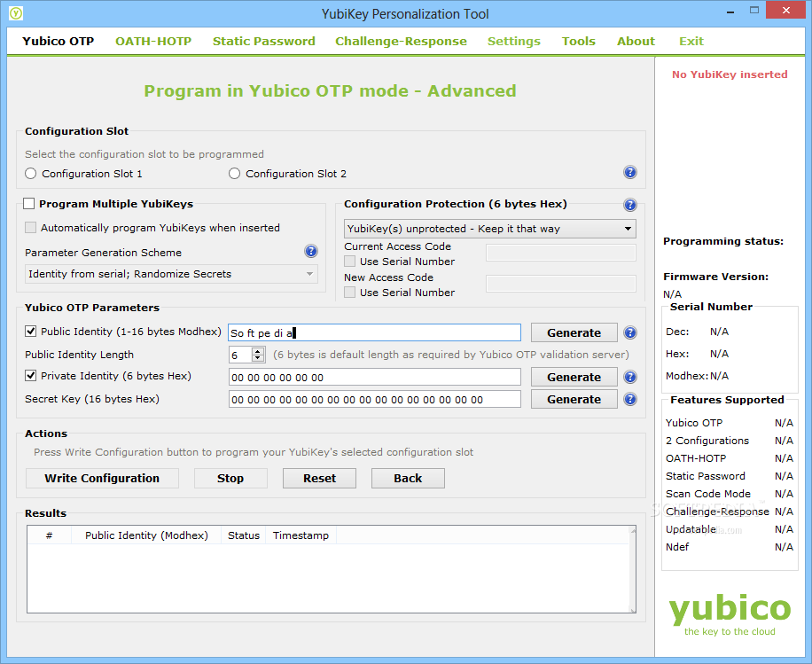Select Configuration Slot 2 radio button
812x664 pixels.
235,174
